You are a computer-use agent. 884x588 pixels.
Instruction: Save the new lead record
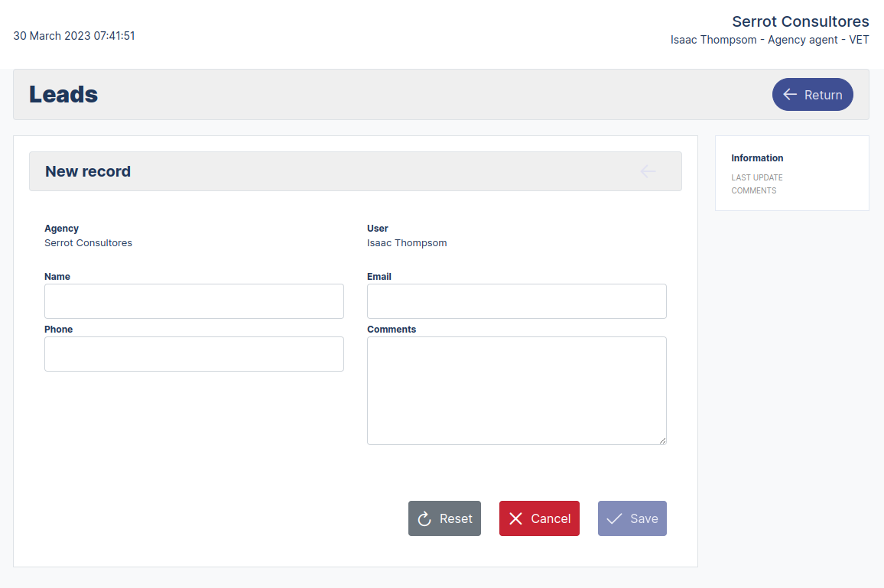click(632, 518)
